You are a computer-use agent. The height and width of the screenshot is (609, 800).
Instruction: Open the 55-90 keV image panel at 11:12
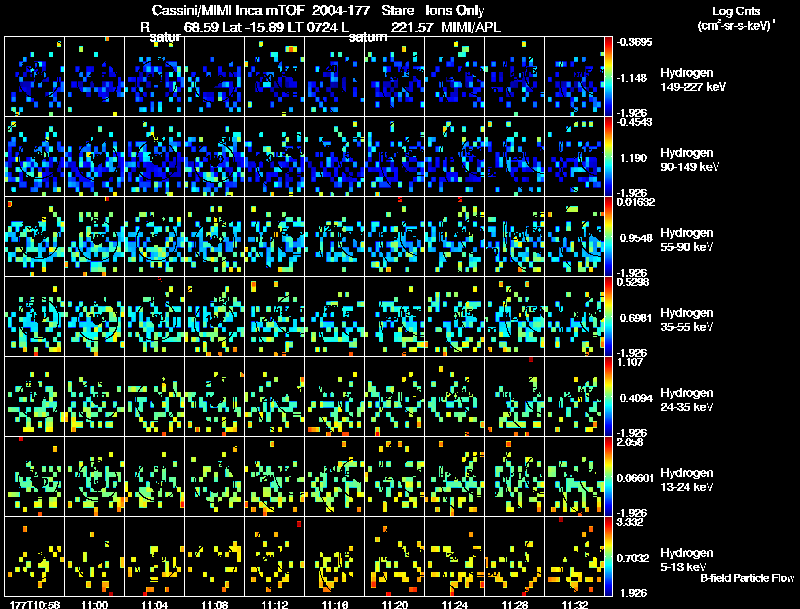[274, 237]
